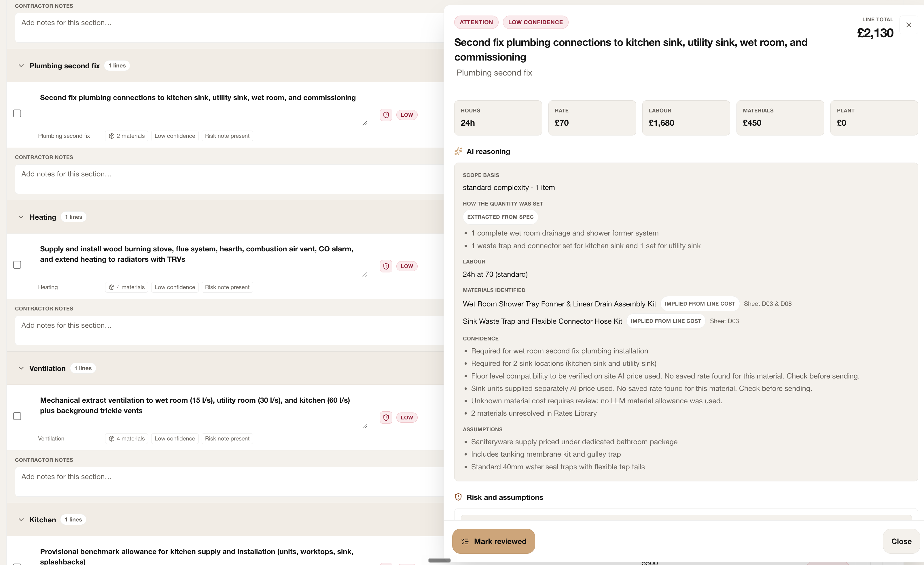The height and width of the screenshot is (565, 924).
Task: Click Low confidence tag on plumbing line
Action: 175,136
